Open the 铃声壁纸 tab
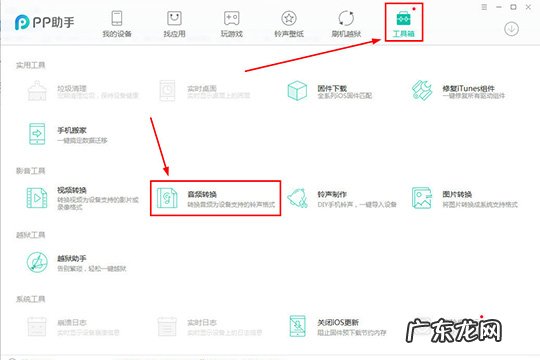This screenshot has height=360, width=540. click(289, 23)
